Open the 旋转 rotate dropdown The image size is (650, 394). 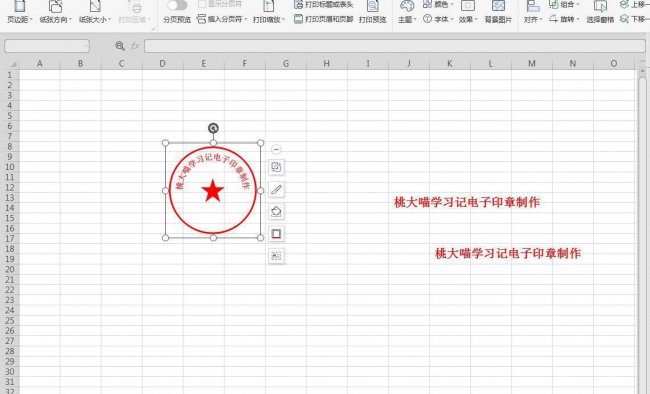tap(564, 19)
